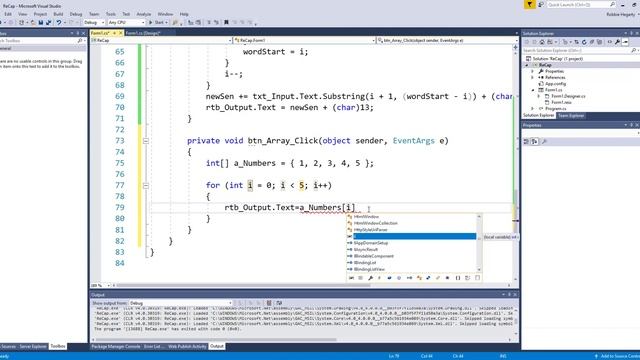Click the feedback icon beside Quick Launch
This screenshot has height=360, width=640.
(541, 4)
